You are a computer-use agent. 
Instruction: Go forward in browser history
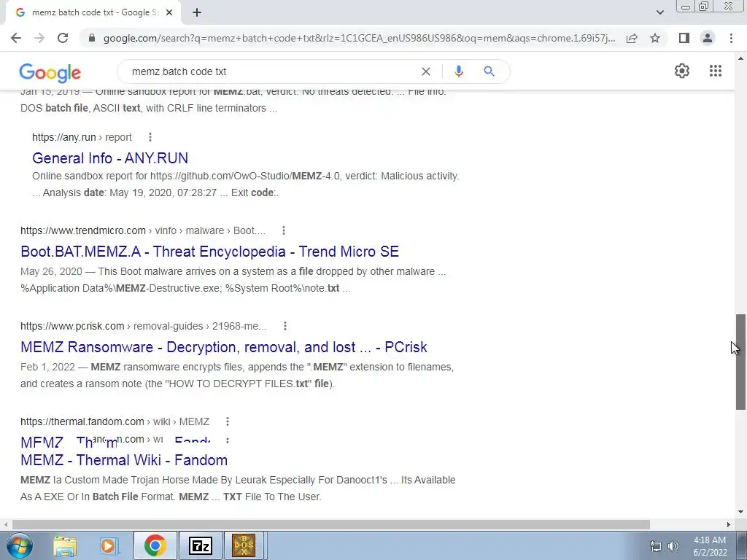(39, 38)
